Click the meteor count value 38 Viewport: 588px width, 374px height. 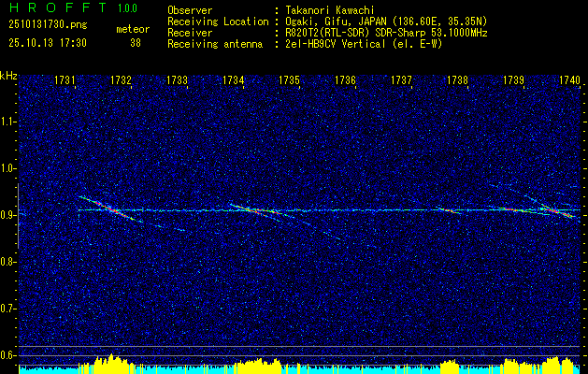136,43
